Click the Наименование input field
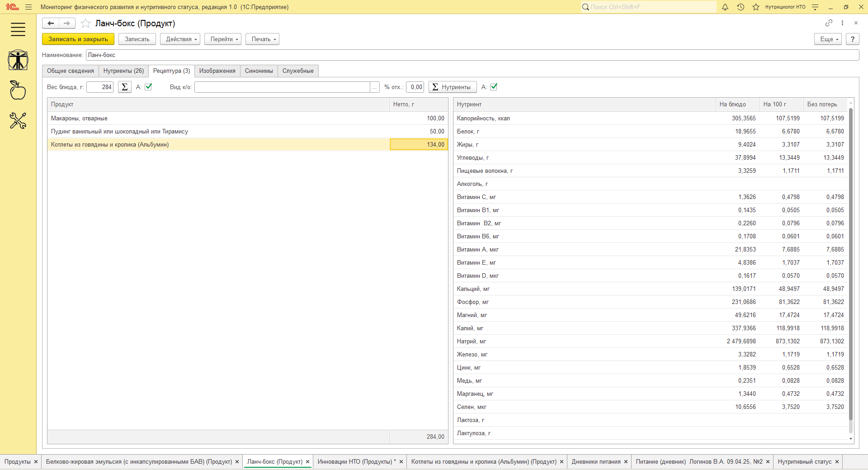The height and width of the screenshot is (470, 868). (472, 55)
